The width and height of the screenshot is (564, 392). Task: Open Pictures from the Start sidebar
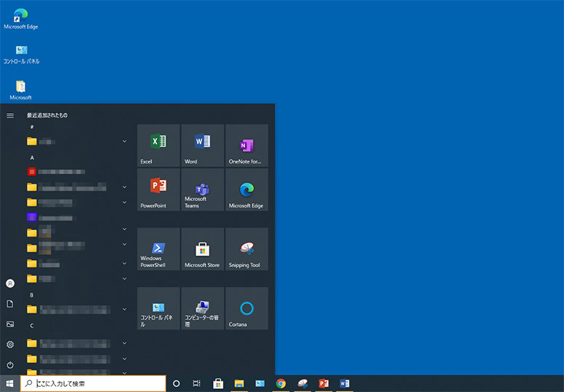pos(10,324)
